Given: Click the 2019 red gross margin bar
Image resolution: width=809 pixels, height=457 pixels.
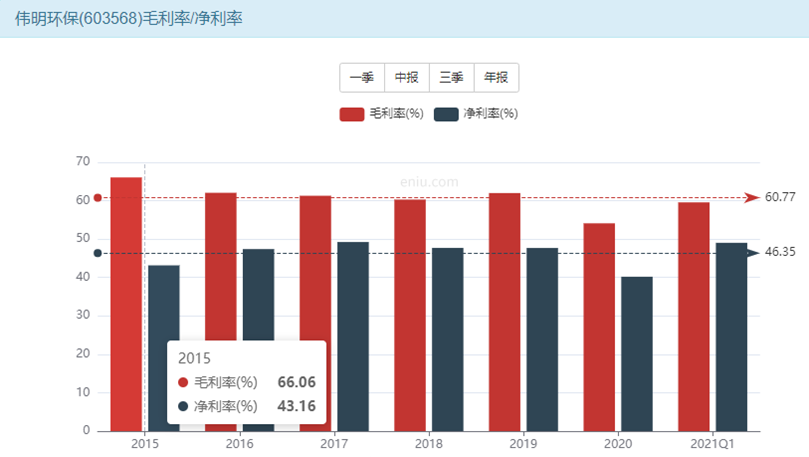Looking at the screenshot, I should pyautogui.click(x=505, y=312).
